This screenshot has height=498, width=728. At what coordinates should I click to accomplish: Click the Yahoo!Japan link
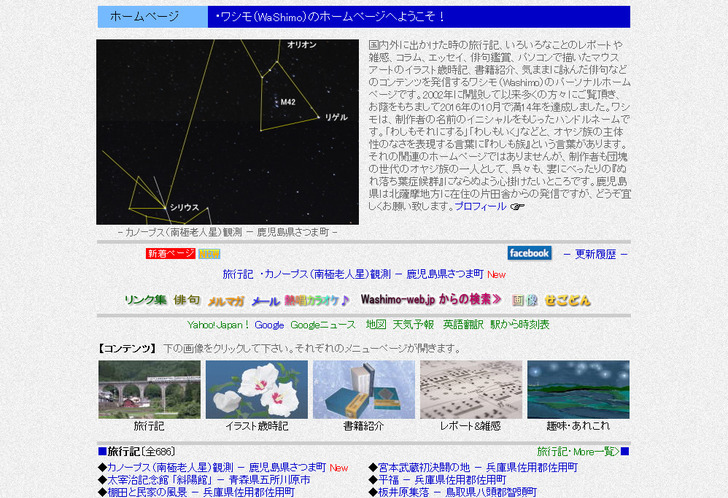(218, 325)
